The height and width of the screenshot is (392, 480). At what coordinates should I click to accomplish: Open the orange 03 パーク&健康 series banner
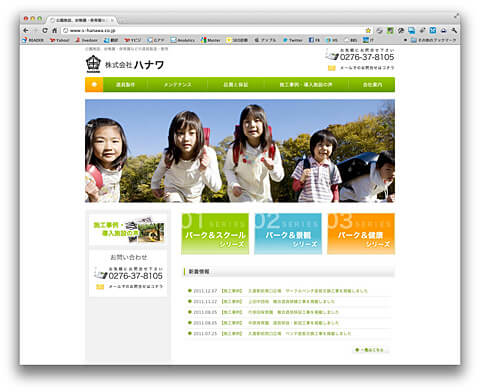(361, 234)
